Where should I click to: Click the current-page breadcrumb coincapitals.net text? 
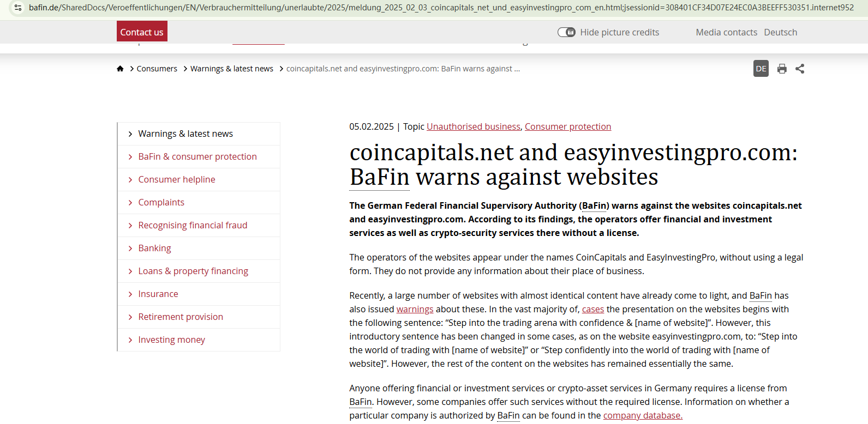click(403, 69)
